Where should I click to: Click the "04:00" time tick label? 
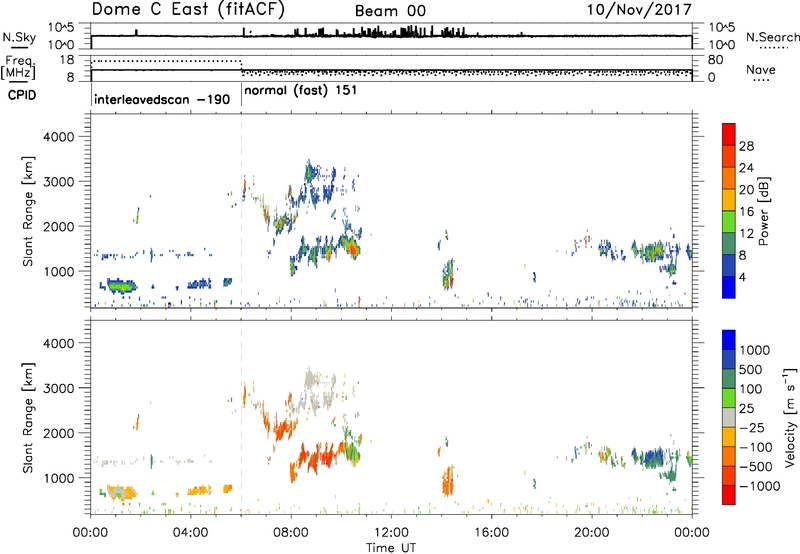[x=190, y=533]
